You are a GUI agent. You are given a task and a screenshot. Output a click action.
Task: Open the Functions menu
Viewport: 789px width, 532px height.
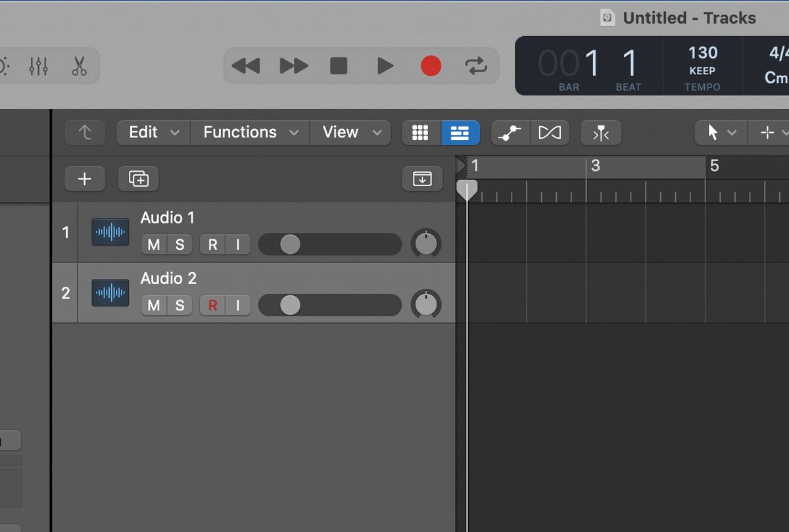tap(249, 132)
